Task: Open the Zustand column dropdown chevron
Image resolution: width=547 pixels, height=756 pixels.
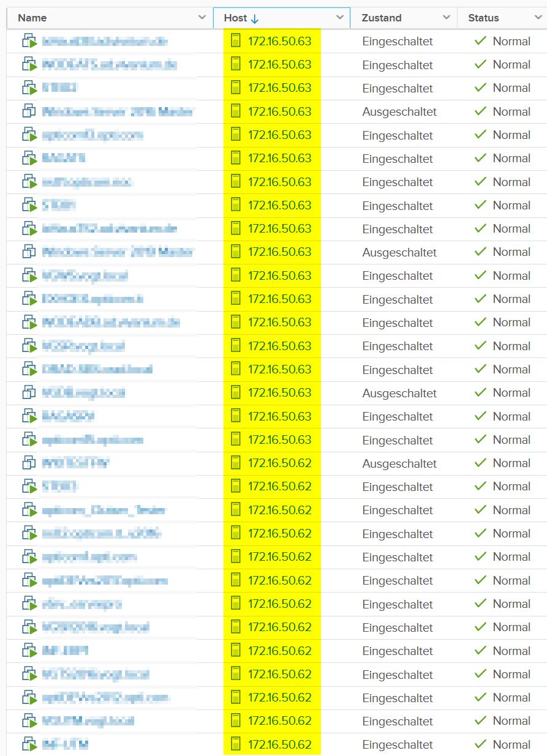Action: pos(447,18)
